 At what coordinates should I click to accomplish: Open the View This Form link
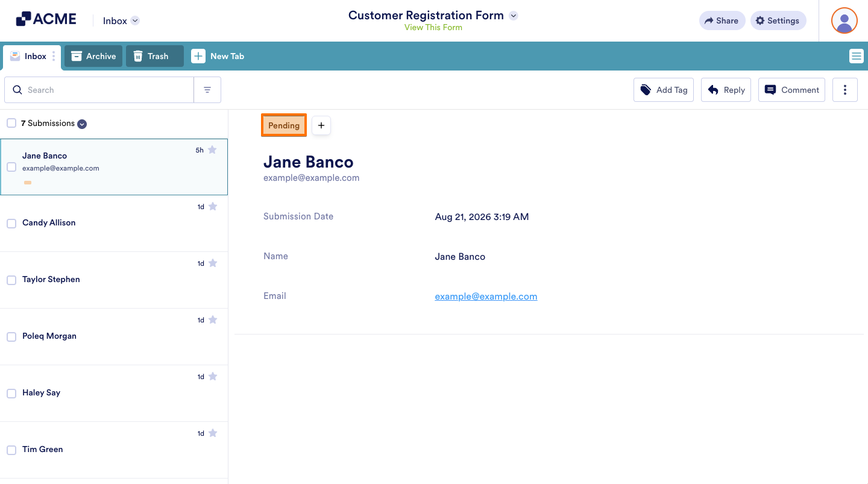point(433,27)
